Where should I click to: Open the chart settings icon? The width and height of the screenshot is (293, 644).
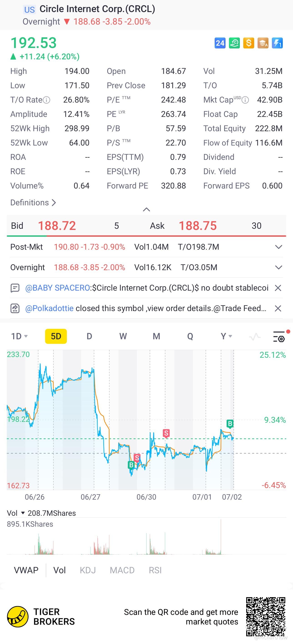[x=279, y=337]
